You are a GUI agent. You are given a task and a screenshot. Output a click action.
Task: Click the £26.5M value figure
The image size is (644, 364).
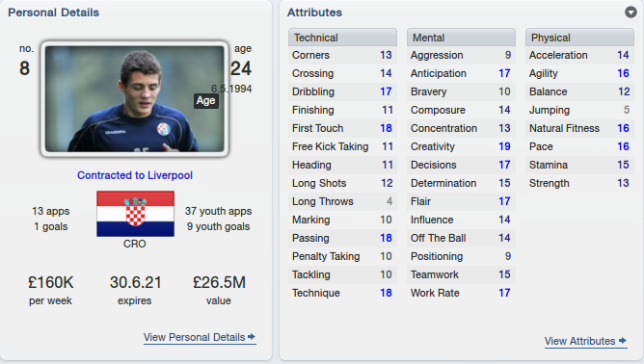219,282
